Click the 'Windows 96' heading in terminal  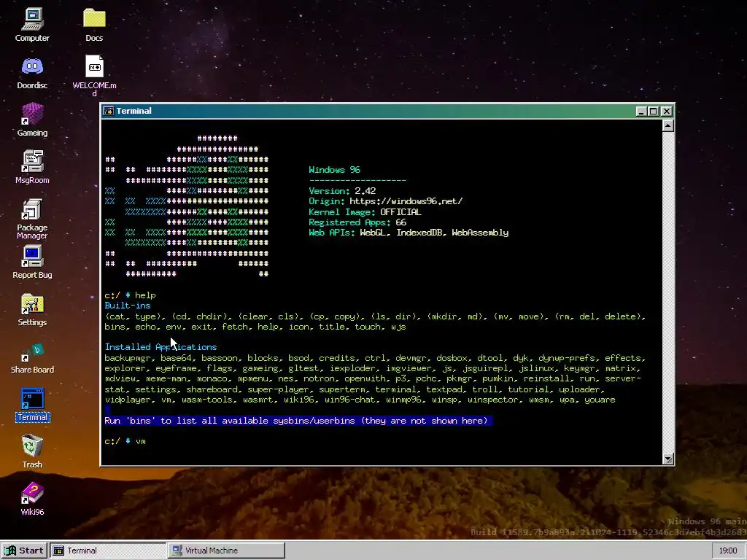tap(334, 170)
